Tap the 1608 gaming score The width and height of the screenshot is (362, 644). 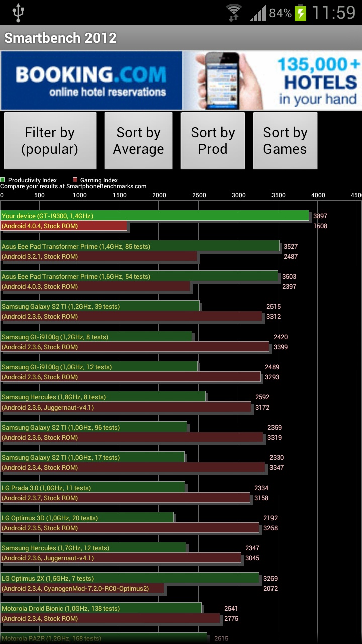point(320,226)
